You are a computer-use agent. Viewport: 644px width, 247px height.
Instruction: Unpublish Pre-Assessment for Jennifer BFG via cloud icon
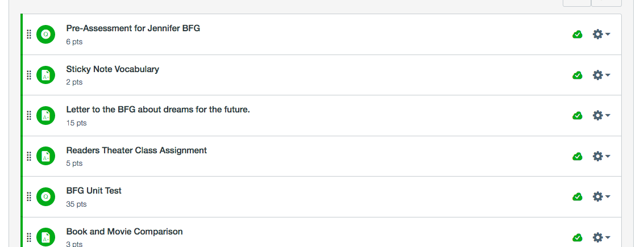click(577, 35)
